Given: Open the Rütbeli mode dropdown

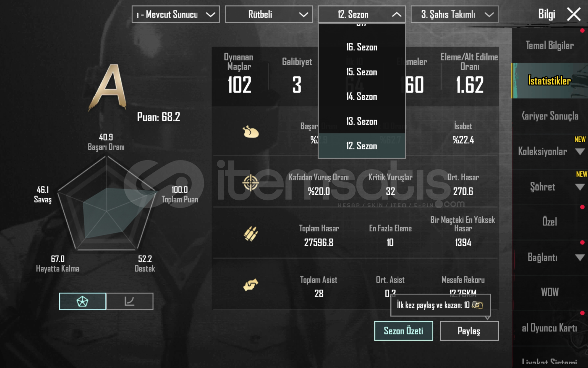Looking at the screenshot, I should click(x=269, y=14).
